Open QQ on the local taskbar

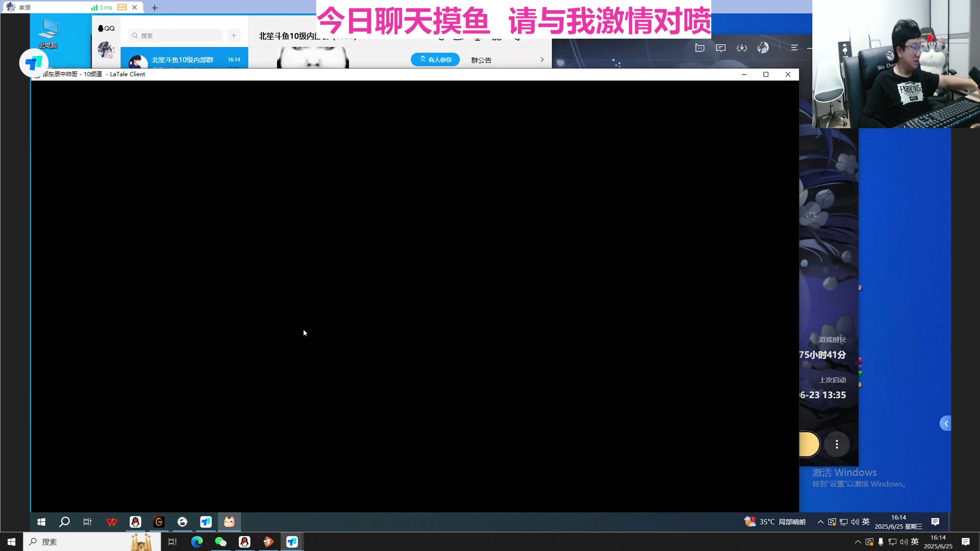coord(245,542)
